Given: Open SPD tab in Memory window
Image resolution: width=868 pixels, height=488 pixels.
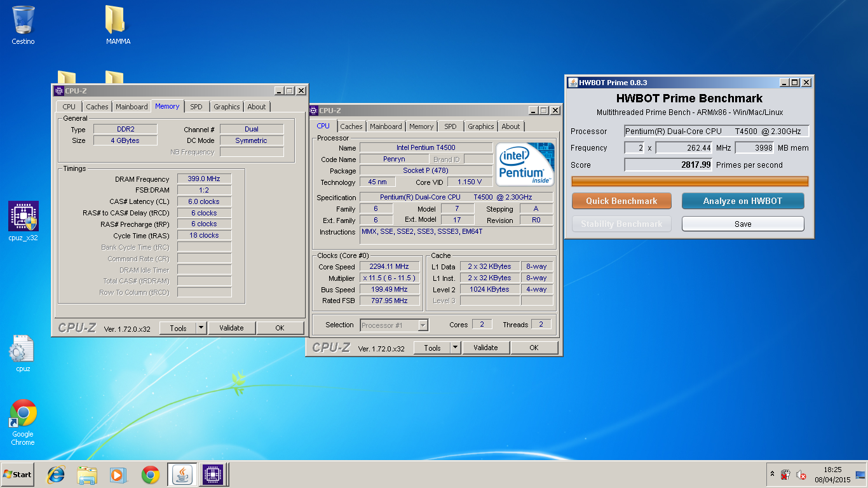Looking at the screenshot, I should pos(196,107).
